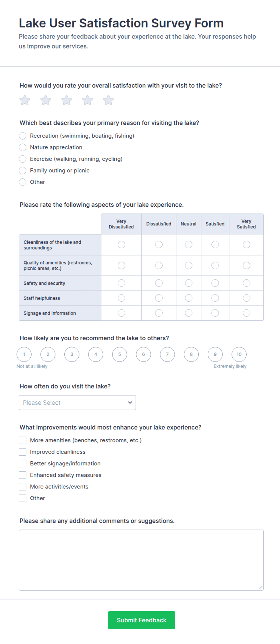This screenshot has height=644, width=280.
Task: Rate Safety and security as Neutral
Action: pyautogui.click(x=188, y=283)
